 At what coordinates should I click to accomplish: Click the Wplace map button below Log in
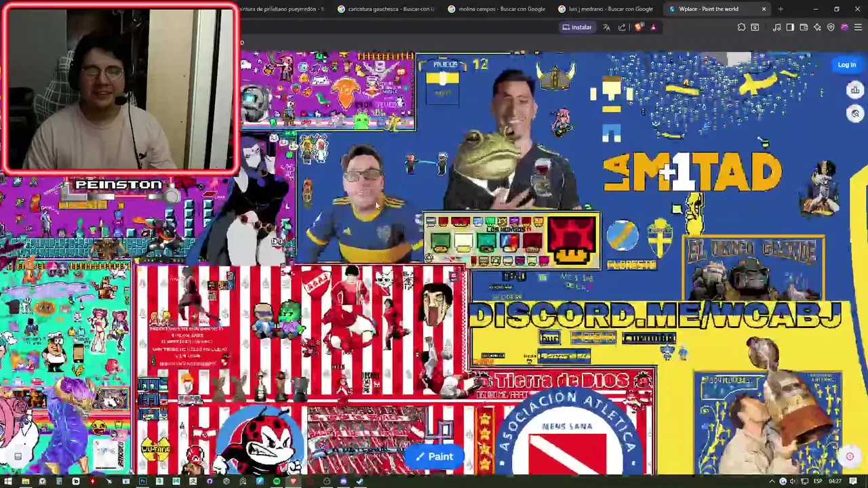click(x=855, y=90)
